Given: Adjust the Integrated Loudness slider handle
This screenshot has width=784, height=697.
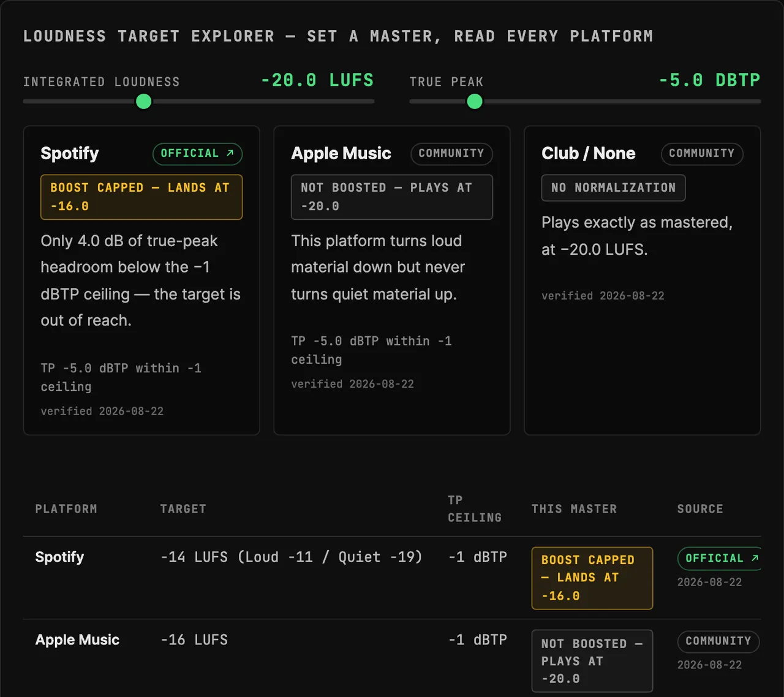Looking at the screenshot, I should coord(143,102).
